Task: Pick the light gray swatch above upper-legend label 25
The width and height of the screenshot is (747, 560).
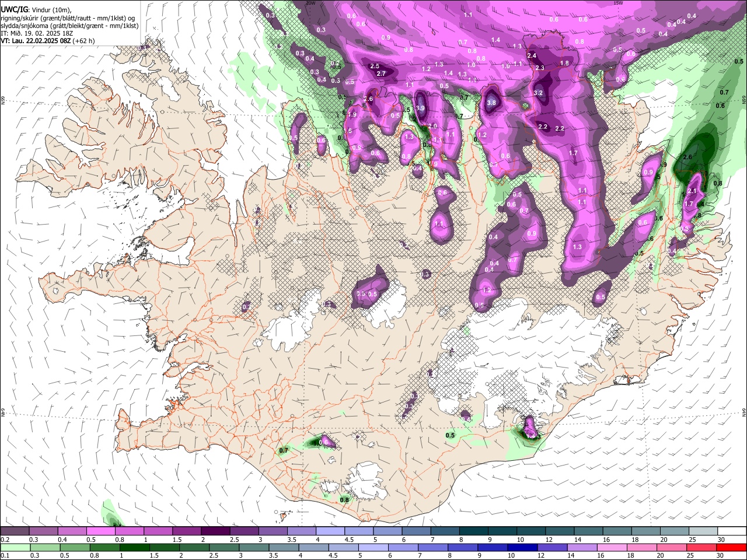Action: [702, 531]
